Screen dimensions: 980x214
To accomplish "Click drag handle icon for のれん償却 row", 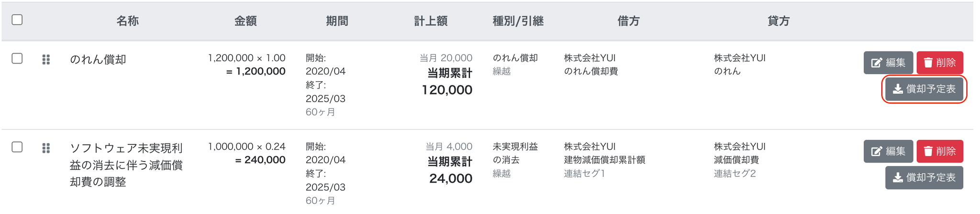I will tap(46, 60).
